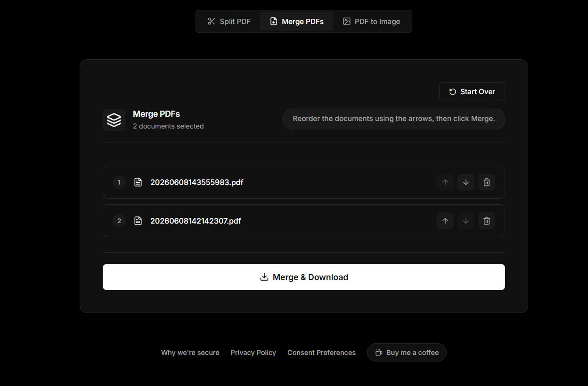
Task: Move 20260608143555983.pdf down with arrow
Action: coord(466,182)
